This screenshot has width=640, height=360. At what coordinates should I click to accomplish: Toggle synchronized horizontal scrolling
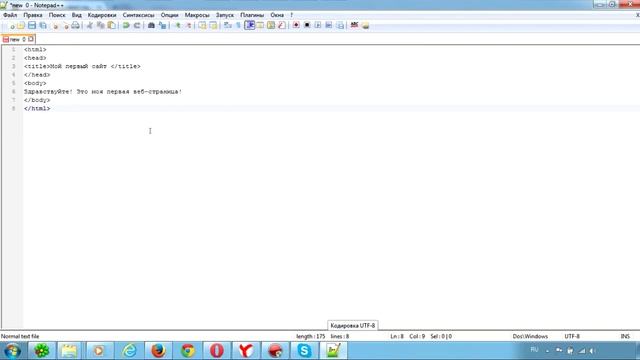[213, 25]
